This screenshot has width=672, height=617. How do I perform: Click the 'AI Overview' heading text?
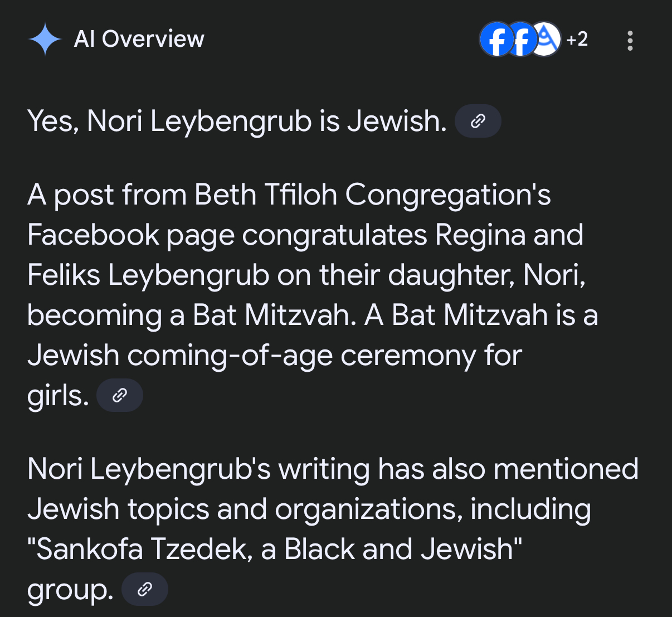point(139,39)
